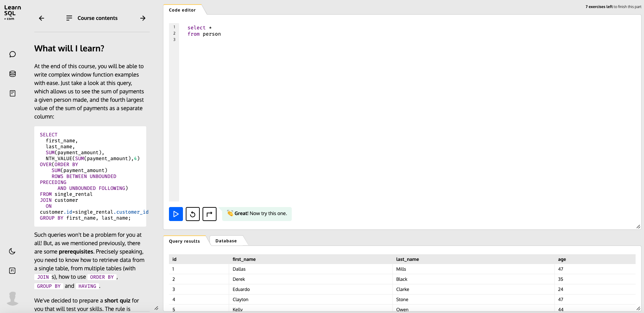644x313 pixels.
Task: Click the 'from person' line in editor
Action: [204, 34]
